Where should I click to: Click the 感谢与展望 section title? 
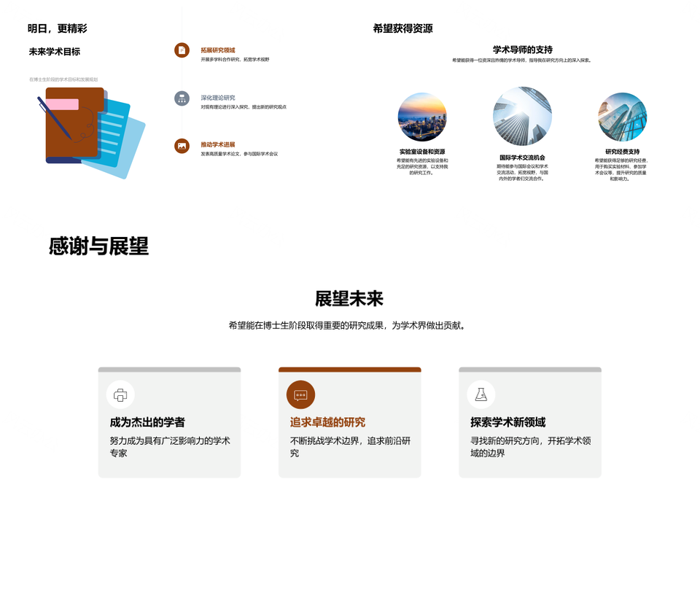98,246
